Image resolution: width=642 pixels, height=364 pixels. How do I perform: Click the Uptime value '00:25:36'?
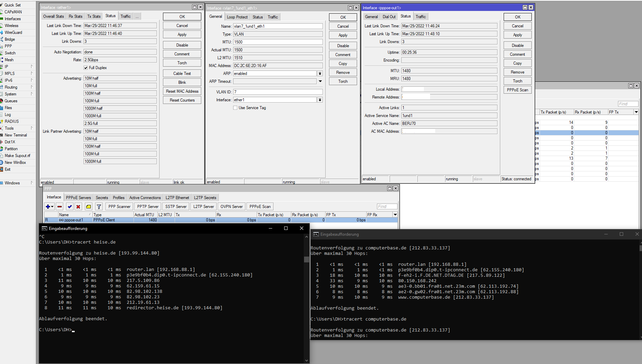coord(449,52)
